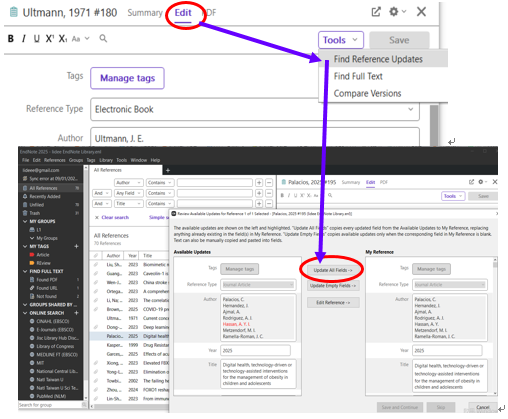This screenshot has height=419, width=508.
Task: Open Tools dropdown in Palacios panel
Action: point(453,196)
